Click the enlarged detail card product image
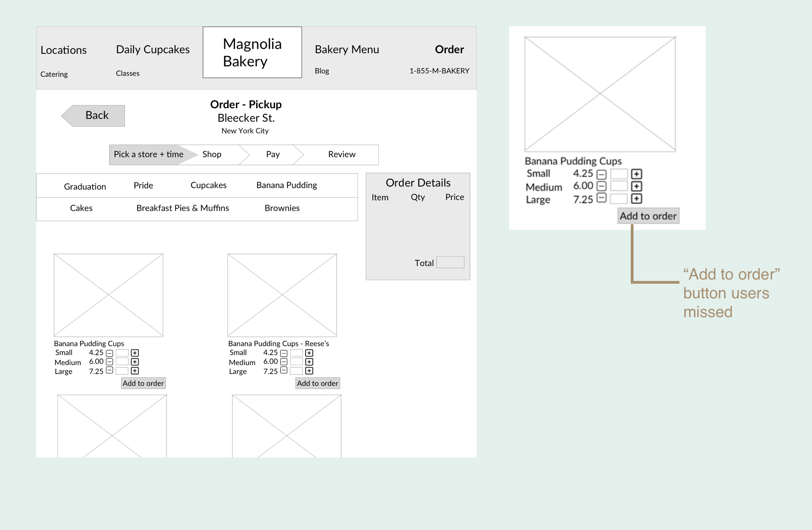This screenshot has height=530, width=812. (x=600, y=94)
